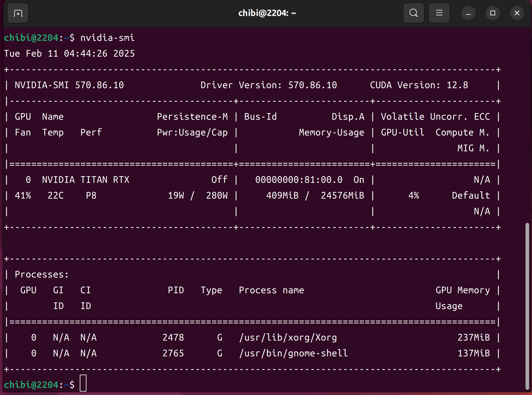Click the 409MiB memory usage value
Viewport: 532px width, 395px height.
coord(282,196)
